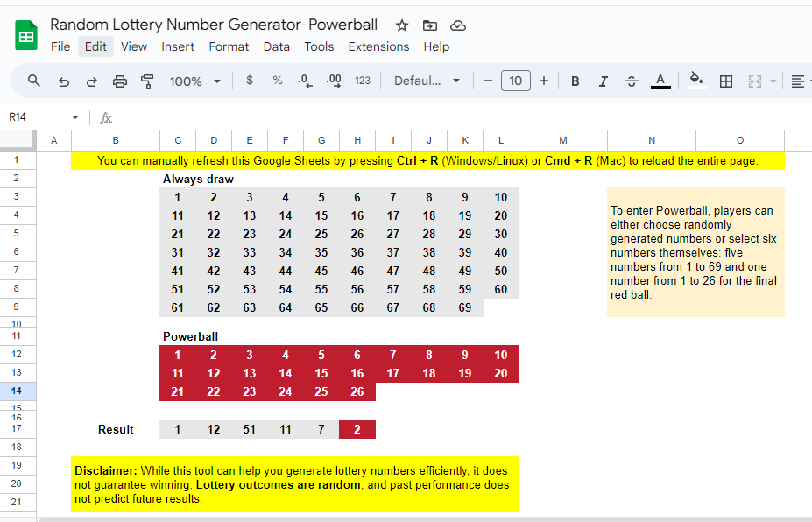The image size is (812, 522).
Task: Increase decimal places
Action: 334,81
